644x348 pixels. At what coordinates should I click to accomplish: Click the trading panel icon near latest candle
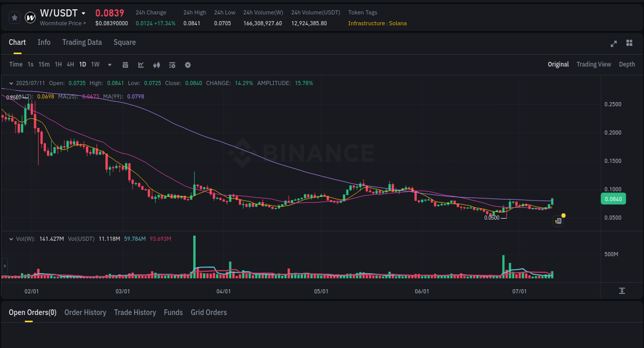[558, 221]
